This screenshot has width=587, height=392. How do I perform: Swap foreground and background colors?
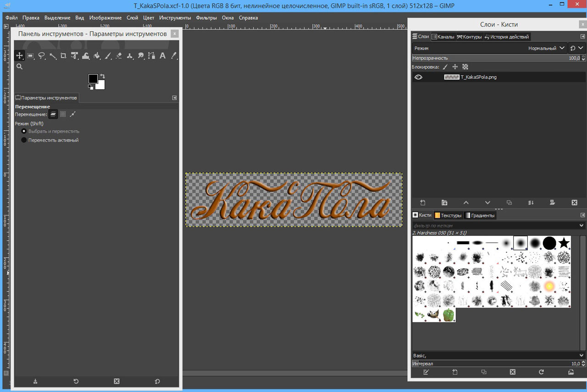pyautogui.click(x=102, y=76)
